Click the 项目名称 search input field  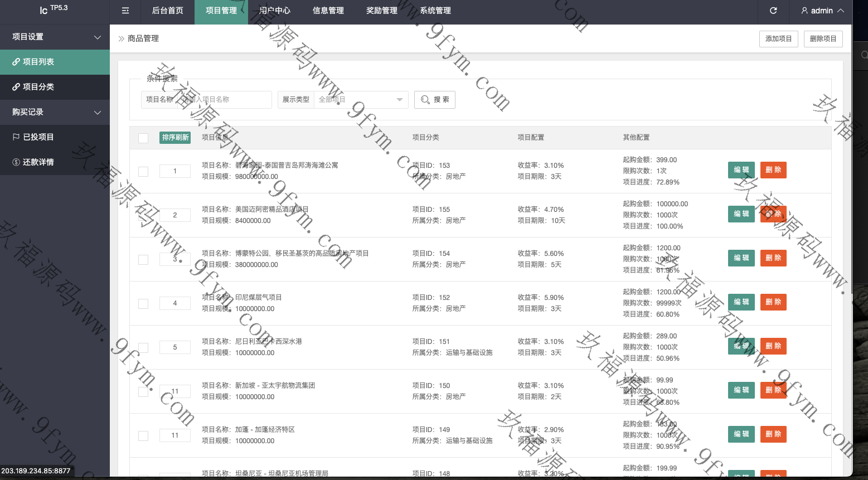[225, 100]
